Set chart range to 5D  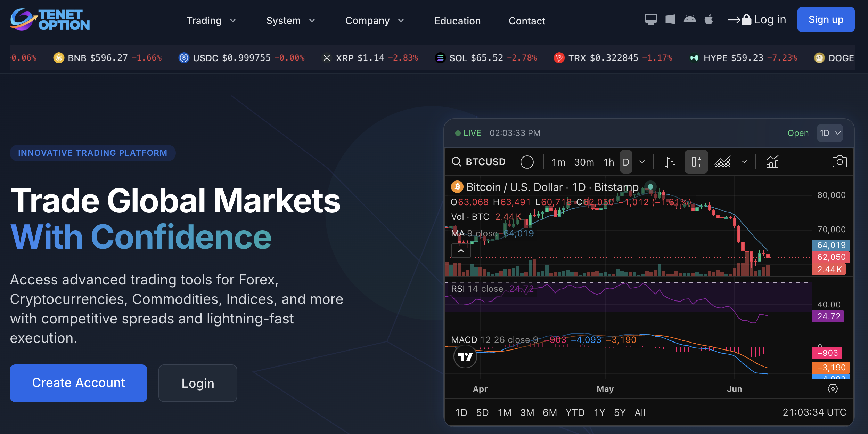482,412
